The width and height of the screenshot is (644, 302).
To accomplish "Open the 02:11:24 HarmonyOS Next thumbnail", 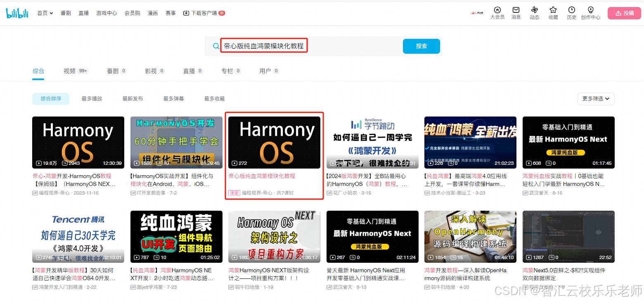I will point(372,237).
